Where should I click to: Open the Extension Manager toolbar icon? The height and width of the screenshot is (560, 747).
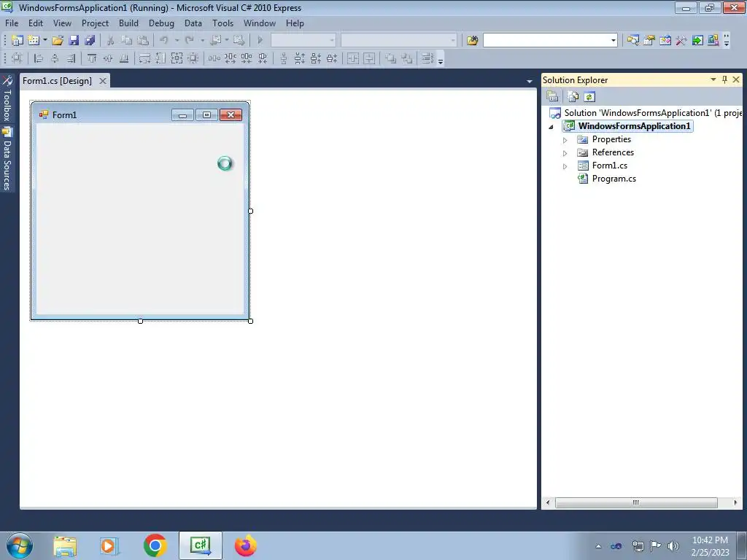(x=713, y=41)
